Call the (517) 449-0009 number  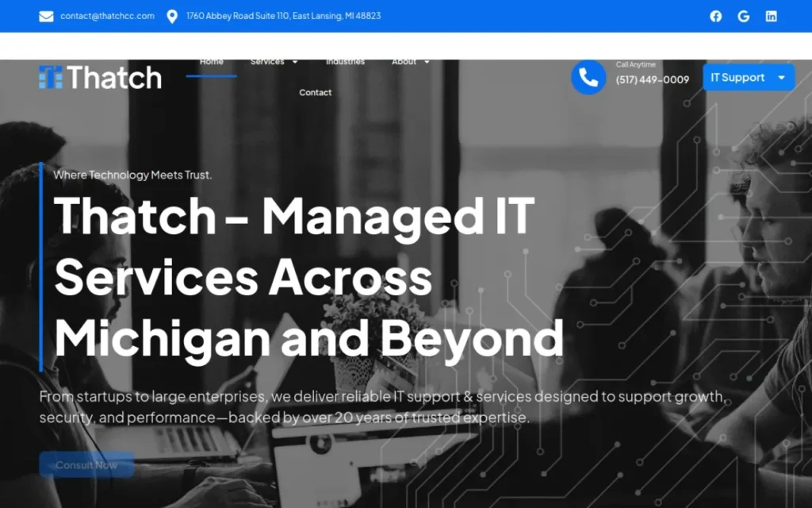coord(653,80)
